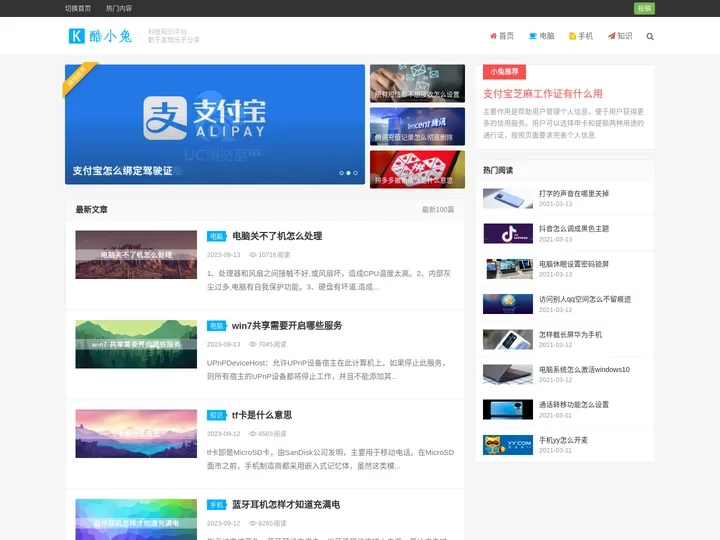Open the 拼多多 red side thumbnail
Viewport: 720px width, 540px height.
(417, 169)
